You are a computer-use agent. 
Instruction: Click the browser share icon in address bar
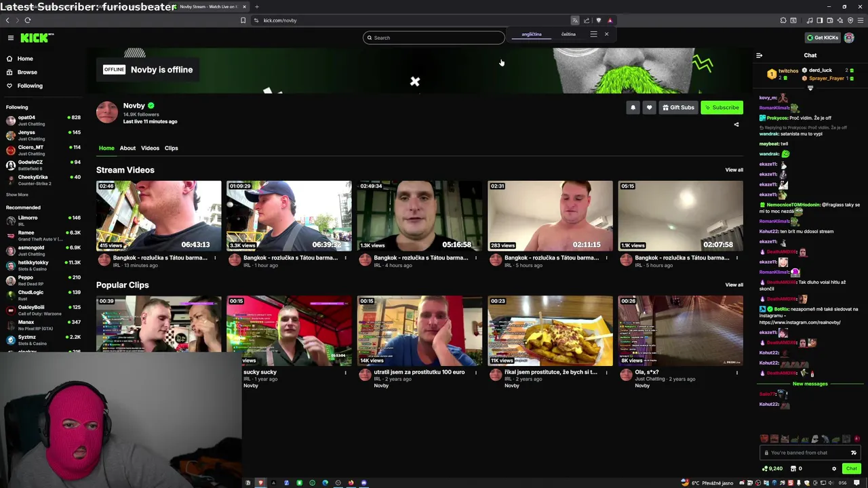point(587,20)
